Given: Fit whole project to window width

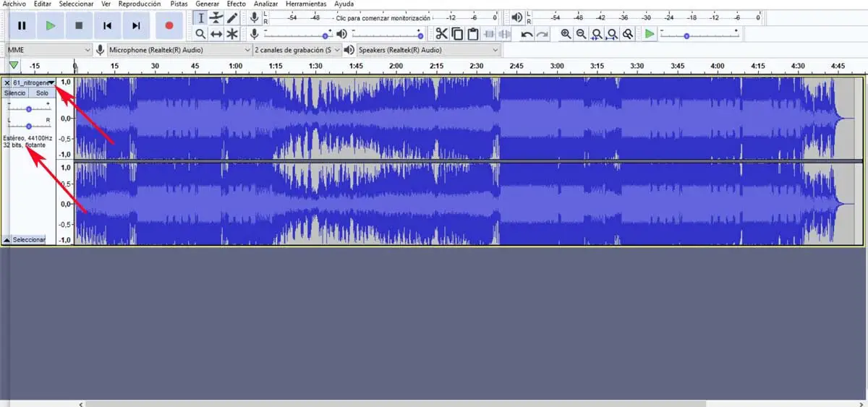Looking at the screenshot, I should (x=613, y=34).
